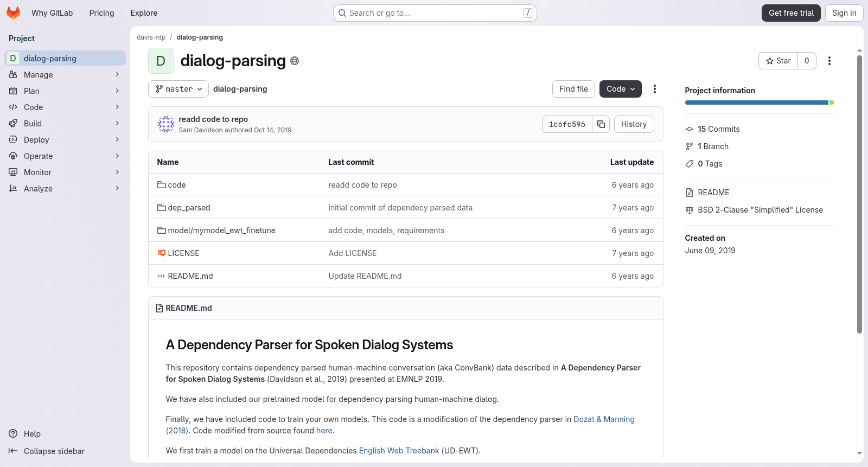Image resolution: width=868 pixels, height=467 pixels.
Task: Copy the commit SHA to clipboard
Action: [601, 124]
